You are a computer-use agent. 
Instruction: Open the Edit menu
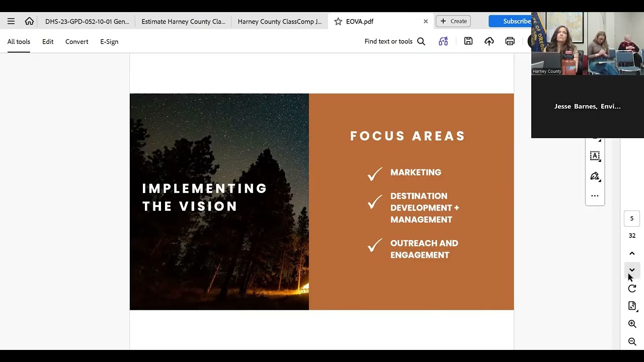click(48, 42)
